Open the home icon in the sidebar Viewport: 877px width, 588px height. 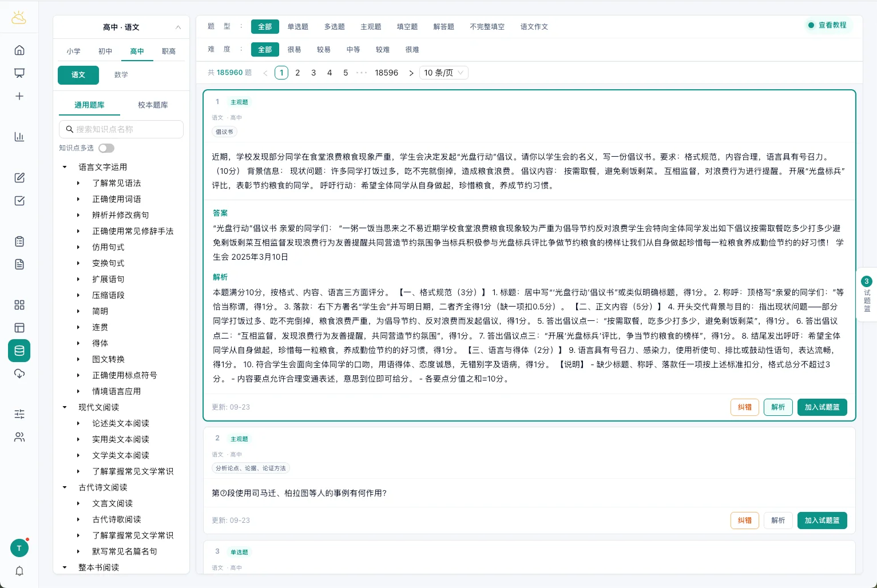tap(19, 50)
